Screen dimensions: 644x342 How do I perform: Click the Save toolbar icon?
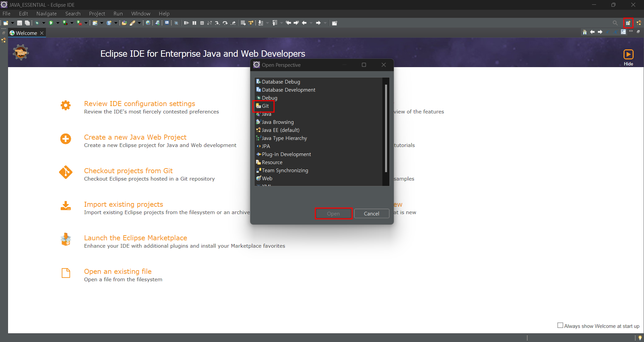[20, 23]
